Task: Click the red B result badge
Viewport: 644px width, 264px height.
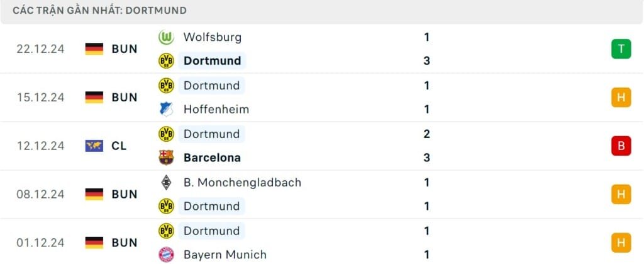Action: click(x=621, y=146)
